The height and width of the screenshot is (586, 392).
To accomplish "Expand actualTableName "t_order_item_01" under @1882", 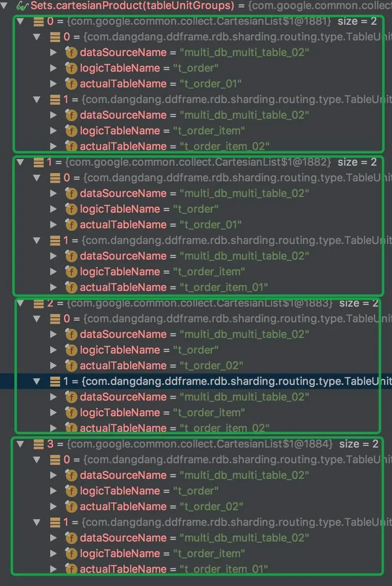I will click(x=53, y=287).
